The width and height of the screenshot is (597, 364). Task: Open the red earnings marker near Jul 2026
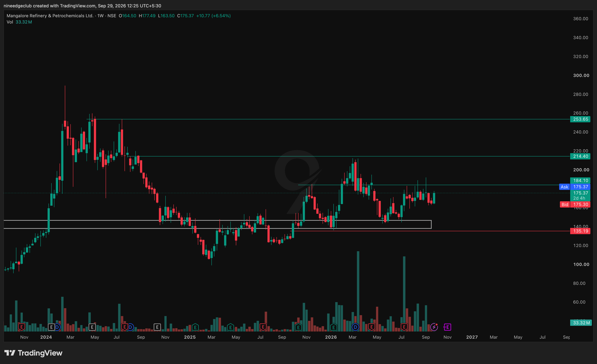pyautogui.click(x=404, y=327)
